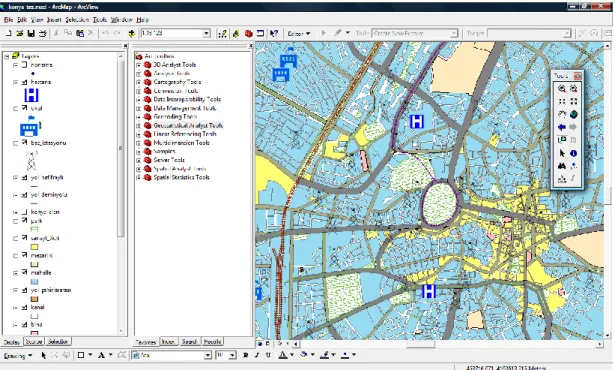The height and width of the screenshot is (370, 615).
Task: Toggle visibility of the okul layer
Action: click(24, 108)
